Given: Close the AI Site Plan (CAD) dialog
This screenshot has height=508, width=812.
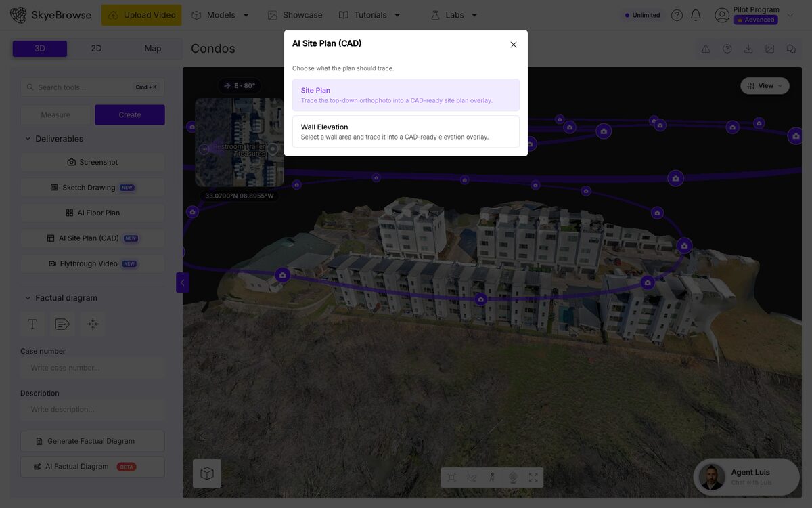Looking at the screenshot, I should (x=514, y=45).
